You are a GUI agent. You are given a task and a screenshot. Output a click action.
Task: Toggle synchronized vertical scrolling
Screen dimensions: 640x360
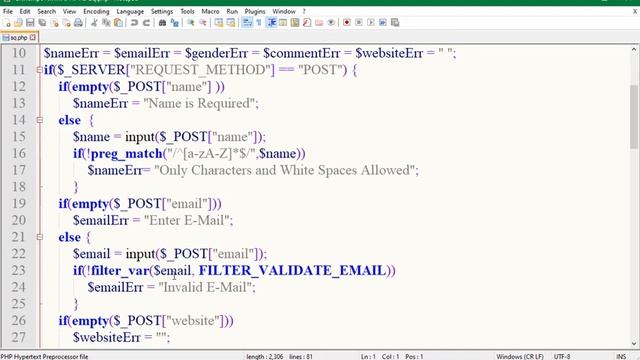pyautogui.click(x=219, y=23)
